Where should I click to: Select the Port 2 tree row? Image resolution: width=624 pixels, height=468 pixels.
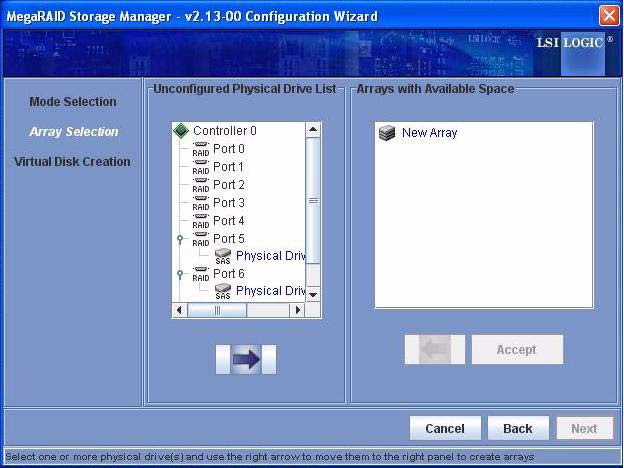coord(229,185)
